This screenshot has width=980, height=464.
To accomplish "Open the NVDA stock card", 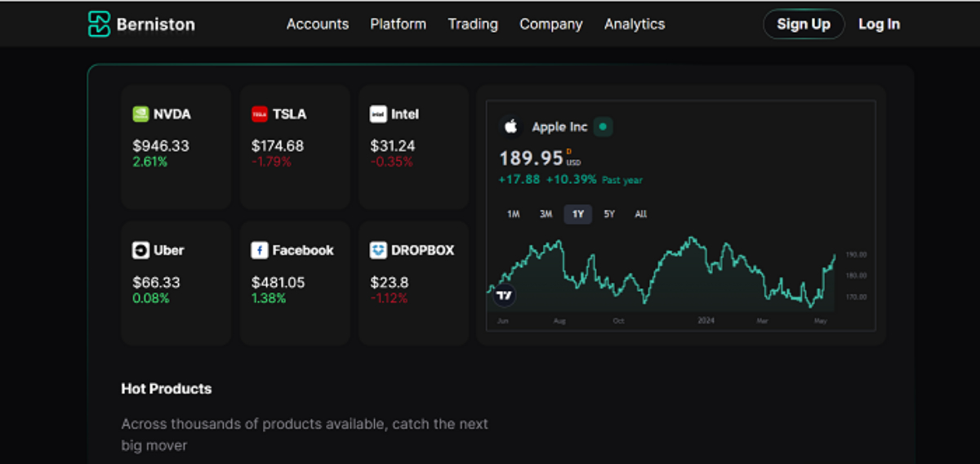I will 176,147.
